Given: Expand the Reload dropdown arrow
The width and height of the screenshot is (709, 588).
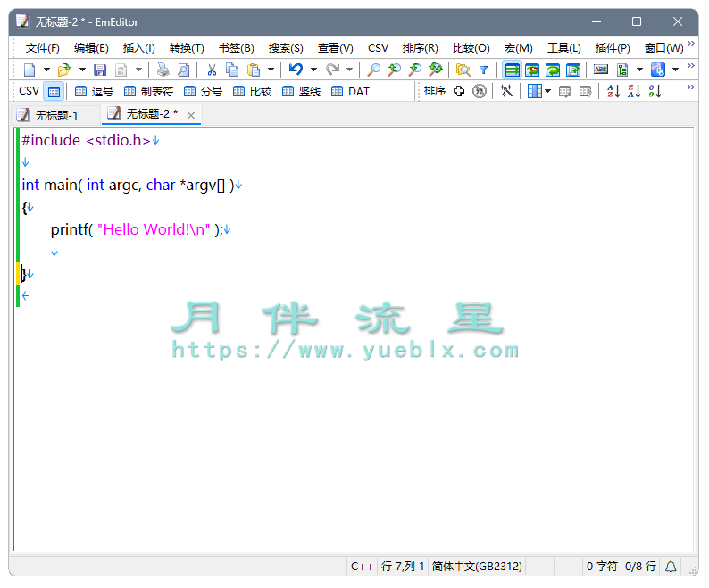Looking at the screenshot, I should pyautogui.click(x=138, y=70).
